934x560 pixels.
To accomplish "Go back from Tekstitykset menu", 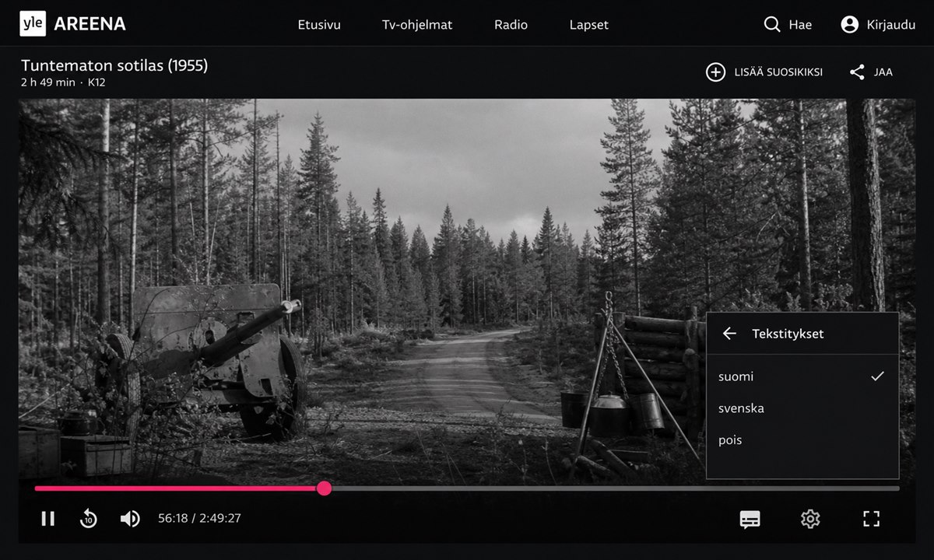I will tap(729, 334).
